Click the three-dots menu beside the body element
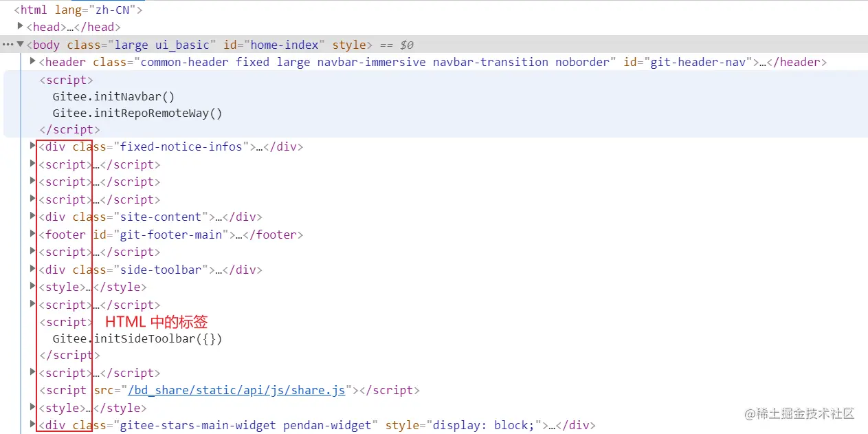 click(8, 45)
